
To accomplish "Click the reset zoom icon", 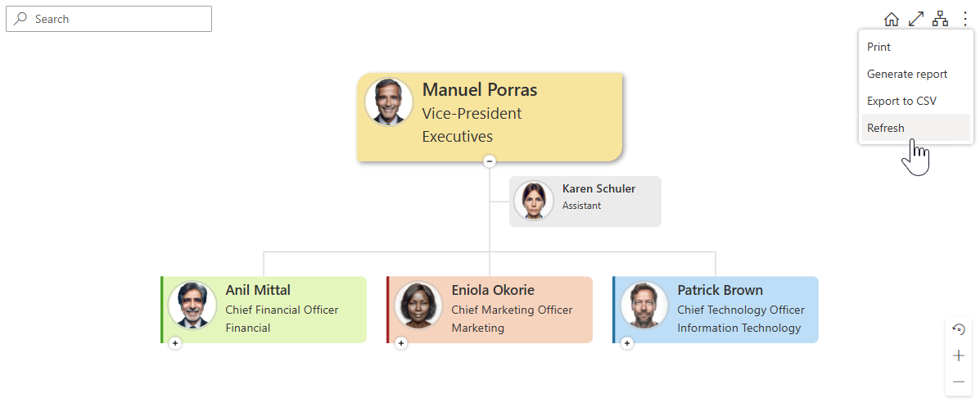I will coord(958,329).
